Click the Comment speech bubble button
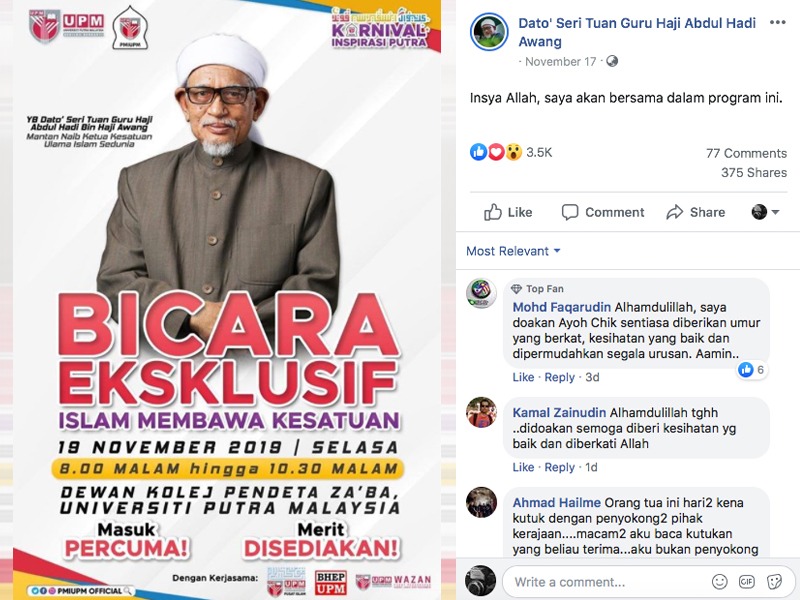The height and width of the screenshot is (600, 800). tap(603, 212)
